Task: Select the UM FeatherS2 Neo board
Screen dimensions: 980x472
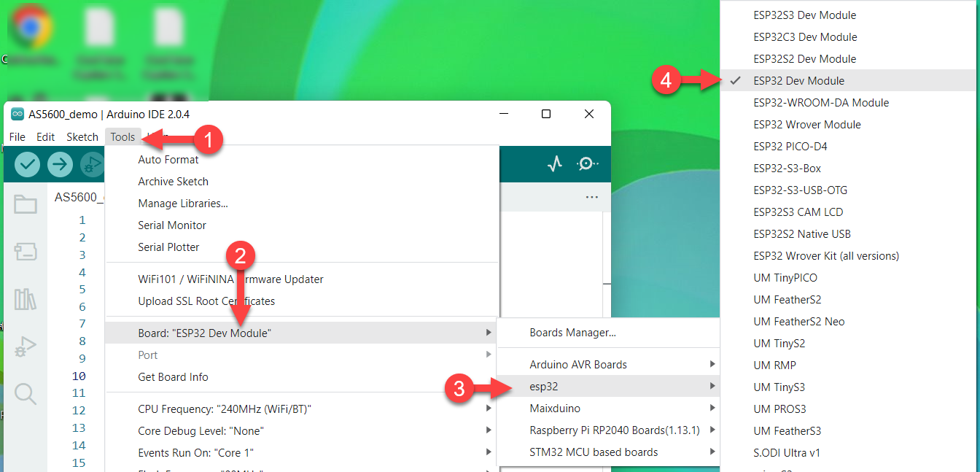Action: point(849,322)
